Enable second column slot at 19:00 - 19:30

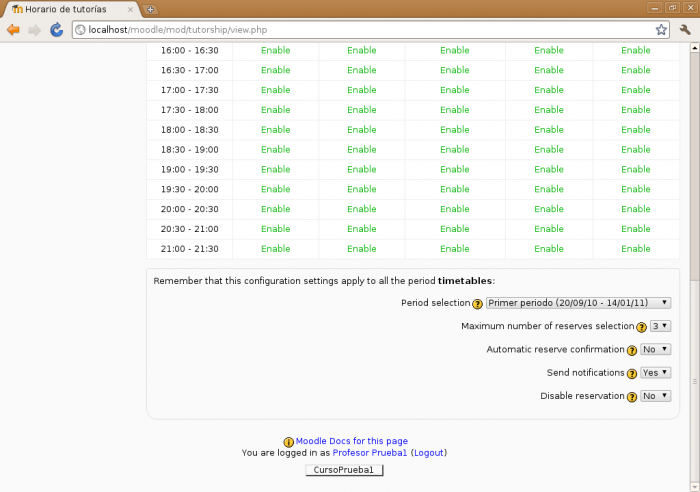click(x=362, y=170)
